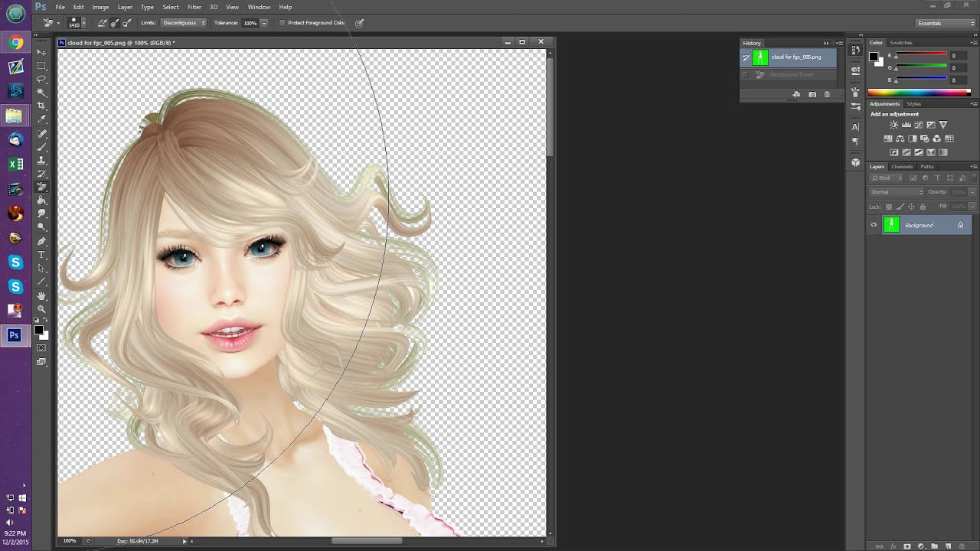This screenshot has height=551, width=980.
Task: Open the Filter menu
Action: [194, 7]
